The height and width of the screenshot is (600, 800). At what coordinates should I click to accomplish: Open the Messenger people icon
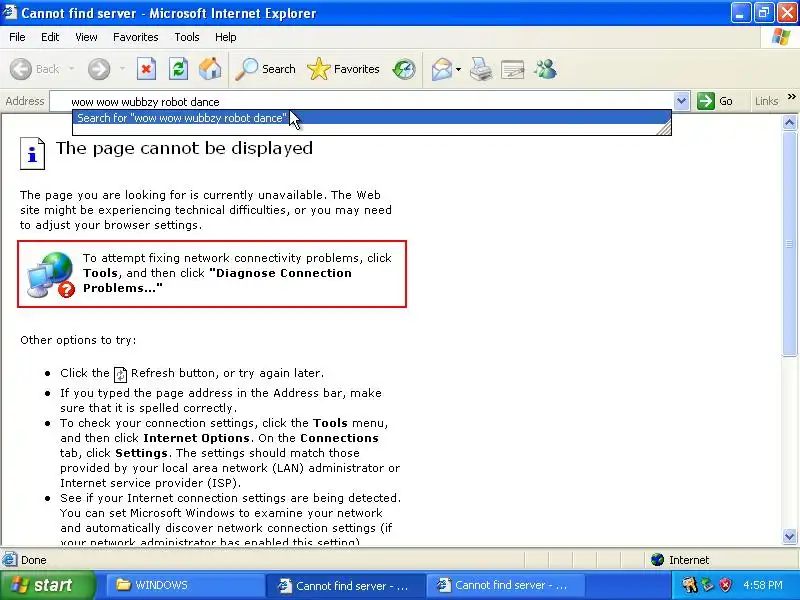545,69
